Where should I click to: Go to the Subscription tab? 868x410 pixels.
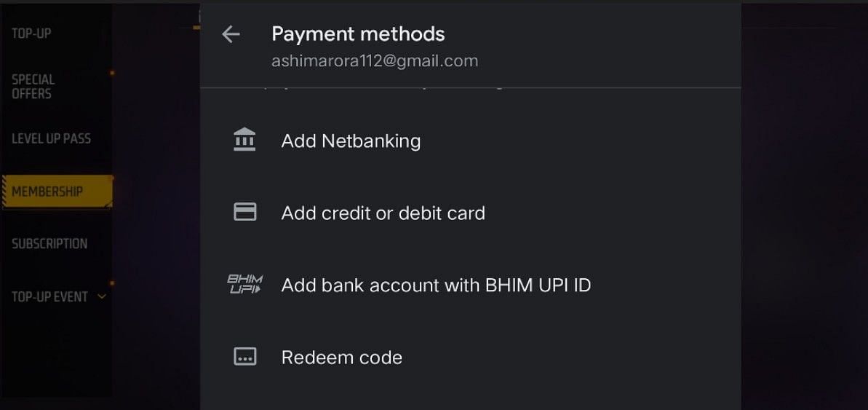[x=49, y=244]
